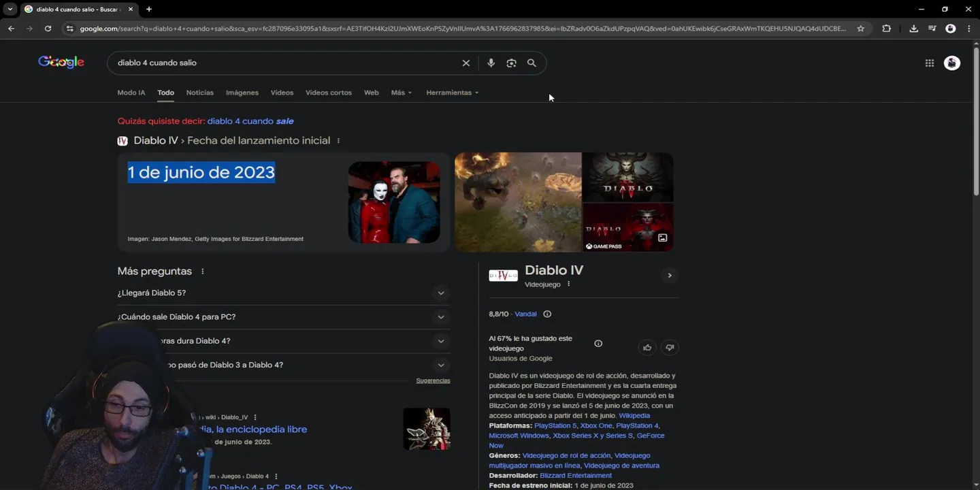Open options dots under Diablo IV Videojuego
The height and width of the screenshot is (490, 980).
tap(568, 284)
